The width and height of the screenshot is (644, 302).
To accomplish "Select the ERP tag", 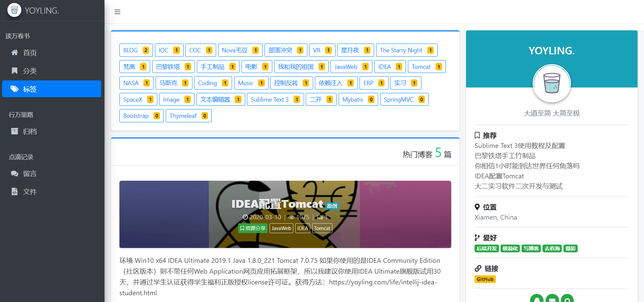I will [374, 83].
